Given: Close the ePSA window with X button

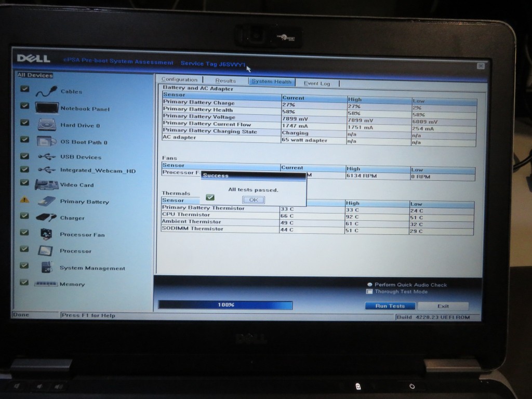Looking at the screenshot, I should click(481, 66).
